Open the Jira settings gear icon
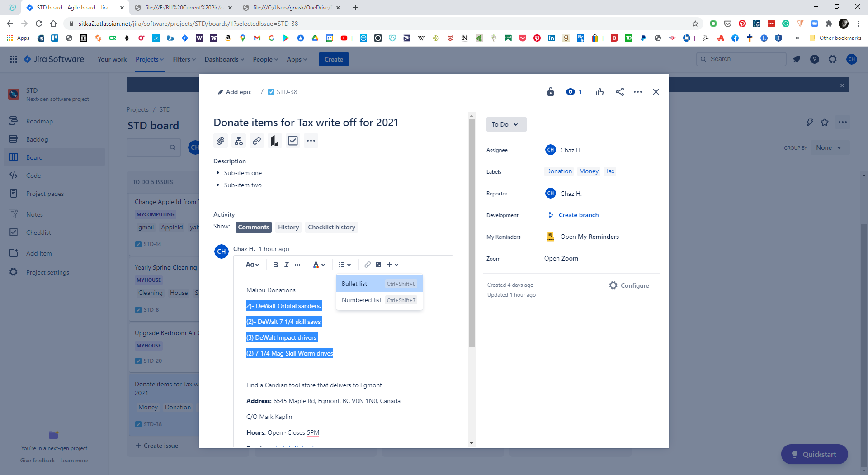This screenshot has height=475, width=868. [x=833, y=59]
